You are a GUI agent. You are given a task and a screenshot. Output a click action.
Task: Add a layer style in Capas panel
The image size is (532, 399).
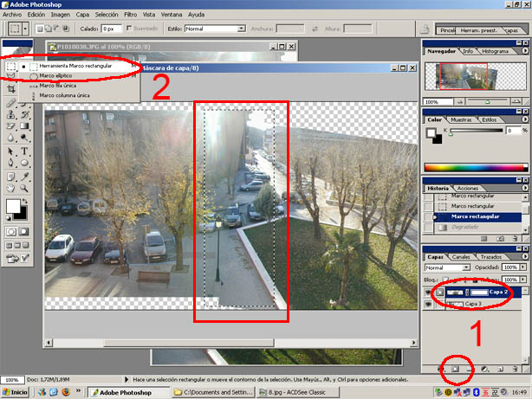[x=441, y=369]
